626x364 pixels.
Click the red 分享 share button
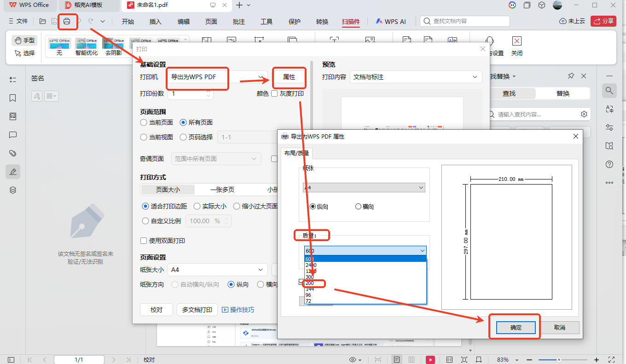[603, 21]
